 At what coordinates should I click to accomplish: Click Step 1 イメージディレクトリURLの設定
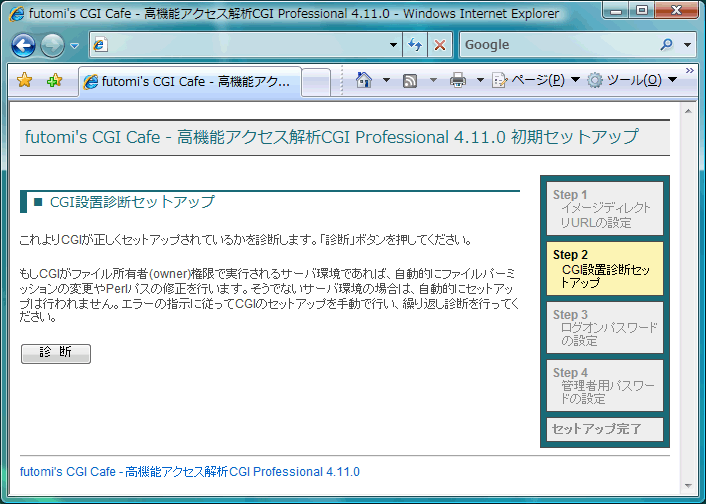pos(605,209)
